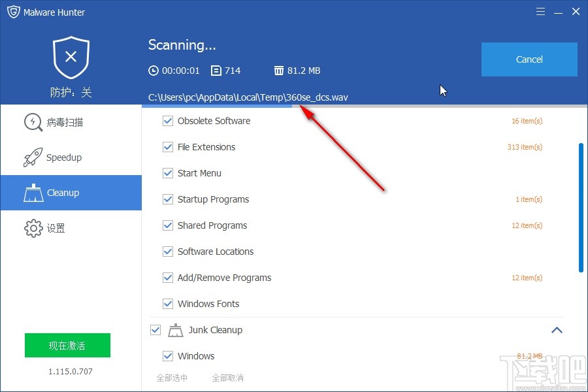Image resolution: width=588 pixels, height=392 pixels.
Task: Click the Cleanup broom icon
Action: [34, 193]
